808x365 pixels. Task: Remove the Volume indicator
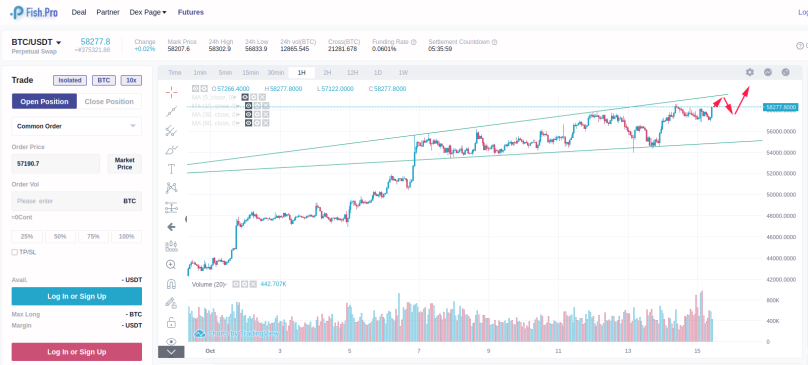coord(254,284)
